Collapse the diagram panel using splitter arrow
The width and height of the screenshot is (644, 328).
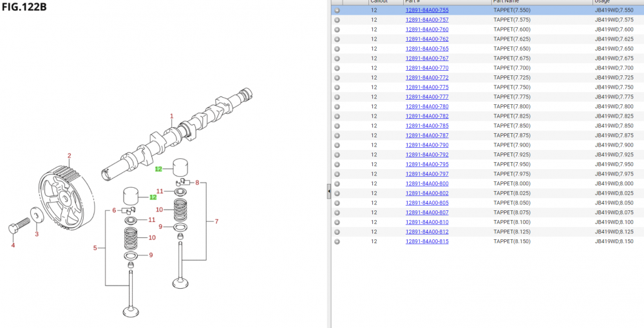pos(329,191)
